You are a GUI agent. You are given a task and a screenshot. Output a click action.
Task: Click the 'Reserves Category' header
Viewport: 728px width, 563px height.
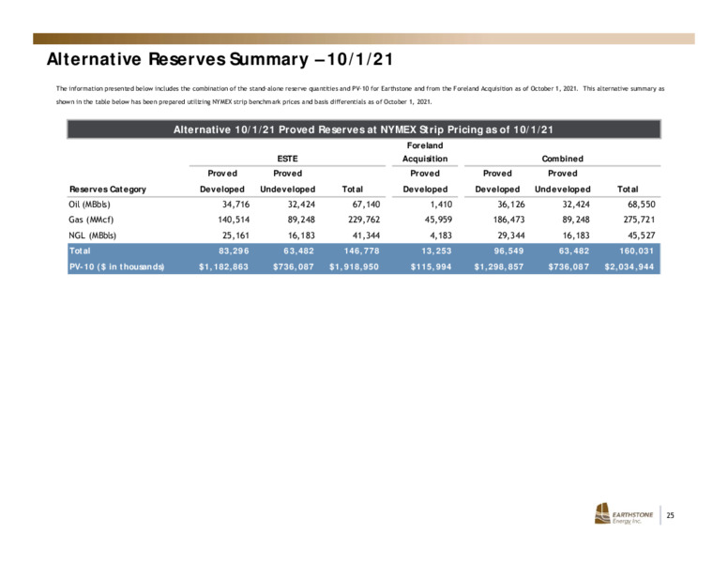[x=108, y=189]
